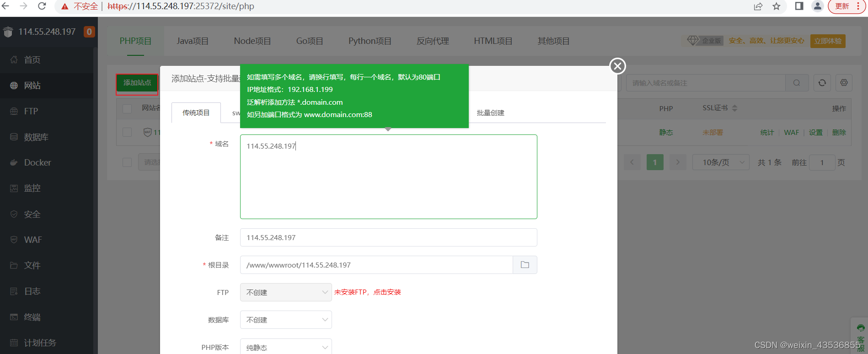Refresh the site list with refresh icon
Viewport: 868px width, 354px height.
tap(822, 83)
